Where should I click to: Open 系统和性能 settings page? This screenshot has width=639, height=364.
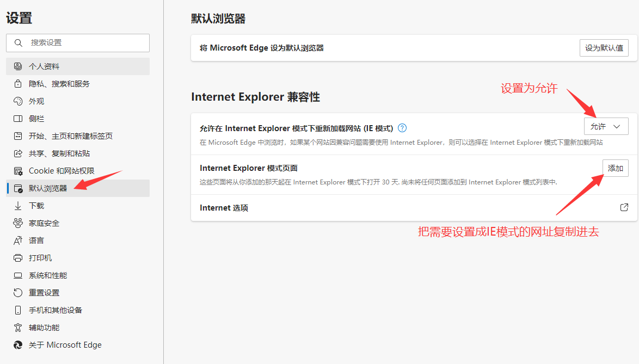click(48, 275)
